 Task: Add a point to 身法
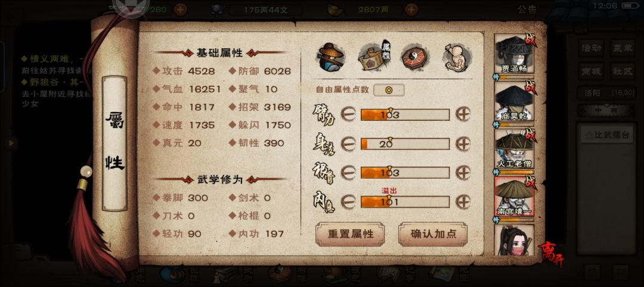(x=463, y=143)
